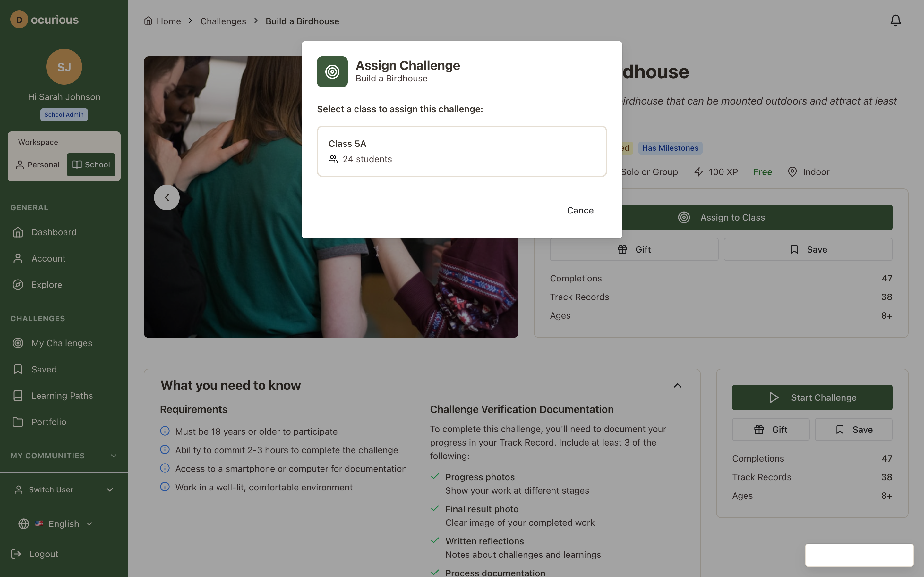
Task: Open Learning Paths book icon
Action: (18, 396)
